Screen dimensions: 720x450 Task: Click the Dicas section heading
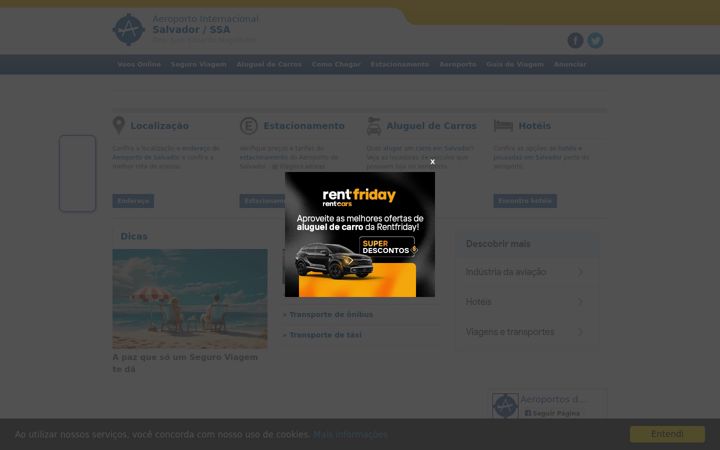coord(134,236)
